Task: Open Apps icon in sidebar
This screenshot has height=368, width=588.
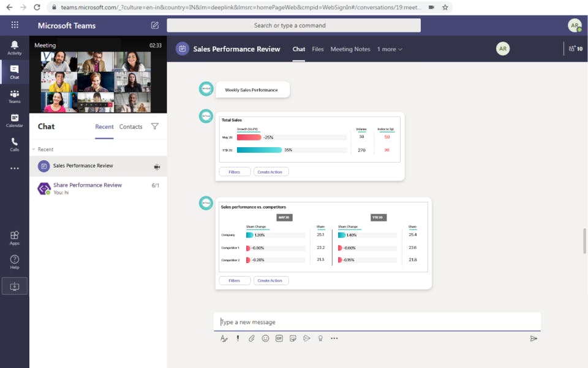Action: (14, 238)
